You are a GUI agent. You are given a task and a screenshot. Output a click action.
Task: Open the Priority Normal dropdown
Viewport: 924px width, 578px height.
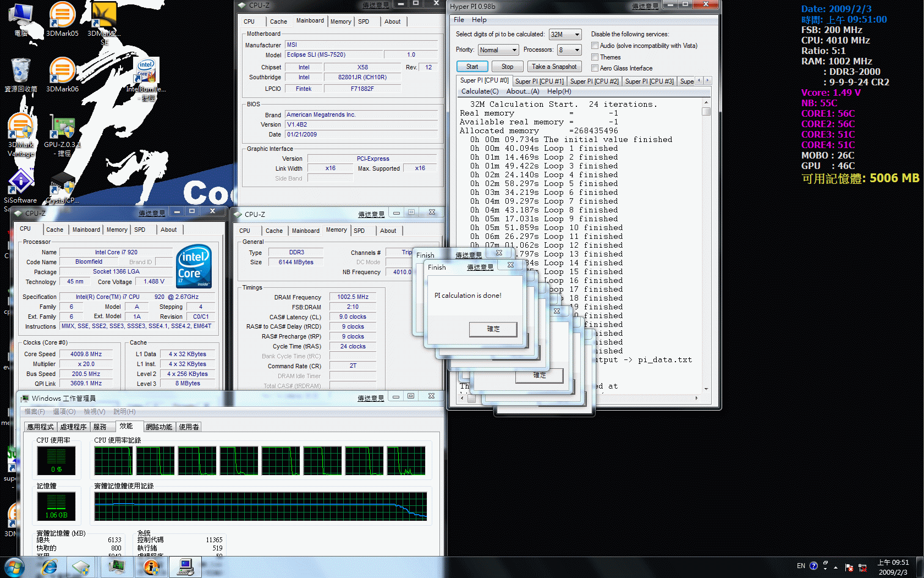point(498,50)
